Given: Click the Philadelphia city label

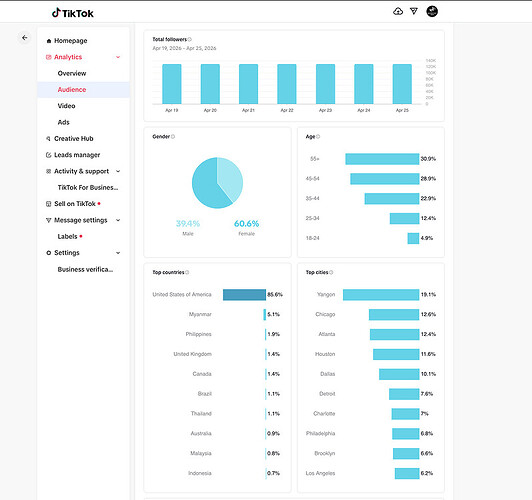Looking at the screenshot, I should [320, 434].
